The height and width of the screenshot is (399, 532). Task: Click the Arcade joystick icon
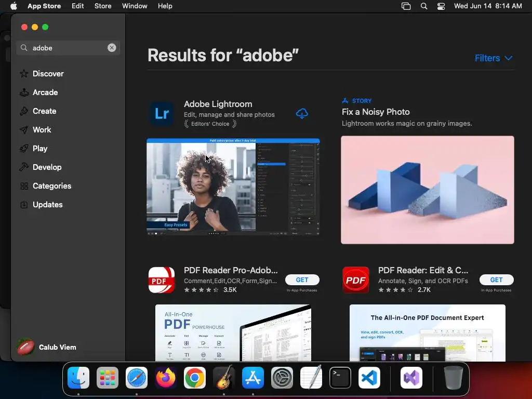[24, 92]
